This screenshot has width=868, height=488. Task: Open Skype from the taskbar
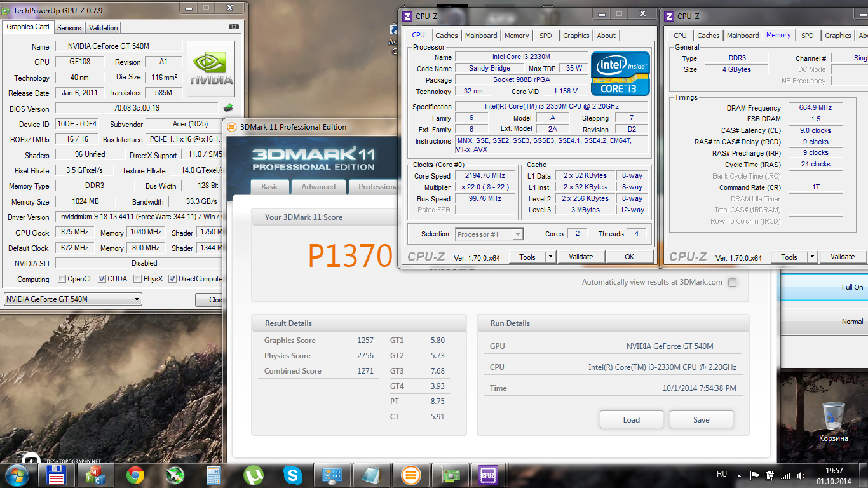click(x=293, y=475)
